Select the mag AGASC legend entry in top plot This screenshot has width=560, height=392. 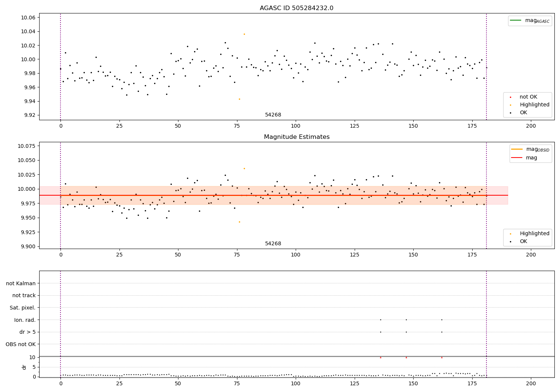530,21
